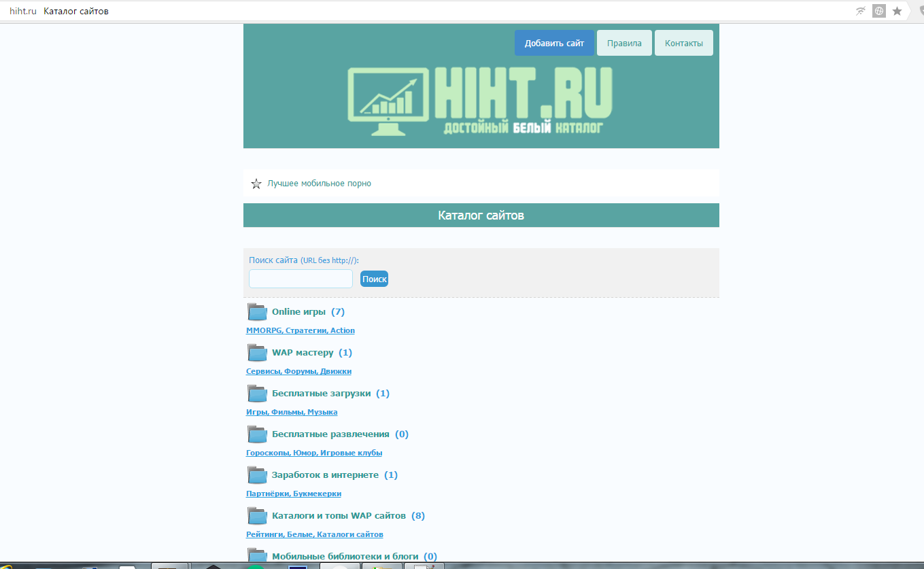
Task: Click the folder icon next to Online игры
Action: [x=257, y=312]
